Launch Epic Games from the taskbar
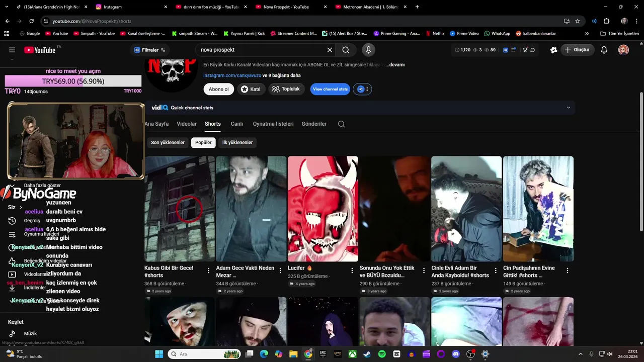644x362 pixels. (323, 354)
